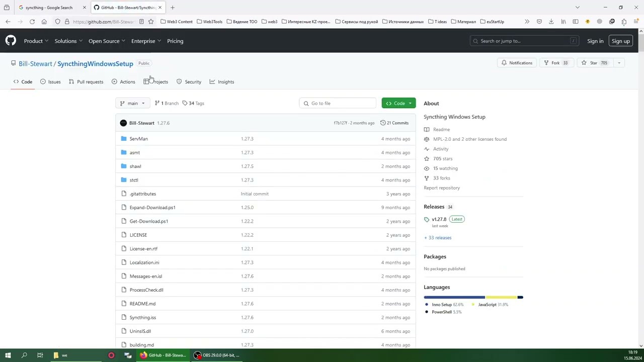Open a new browser tab with plus
The width and height of the screenshot is (644, 362).
click(x=173, y=8)
